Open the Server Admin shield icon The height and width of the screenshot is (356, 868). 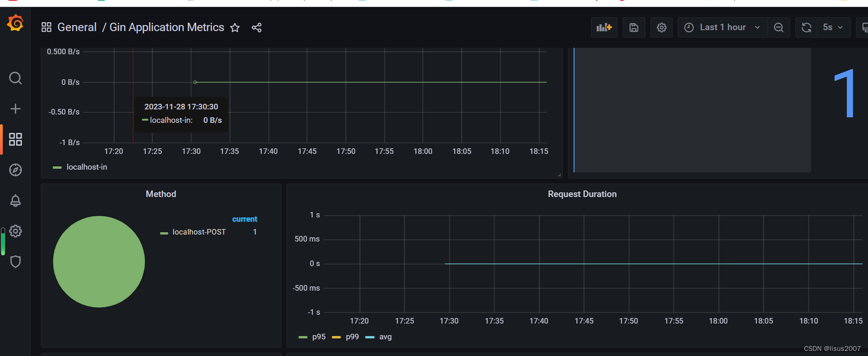[x=15, y=261]
